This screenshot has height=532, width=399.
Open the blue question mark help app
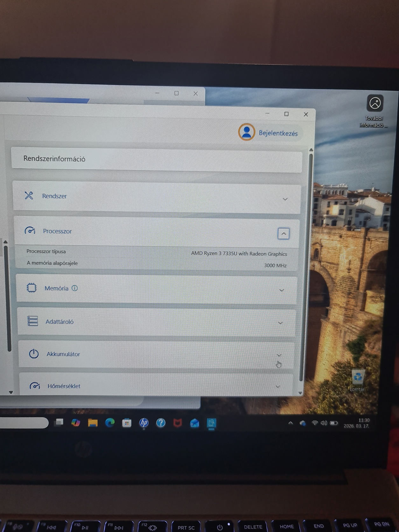click(x=161, y=423)
